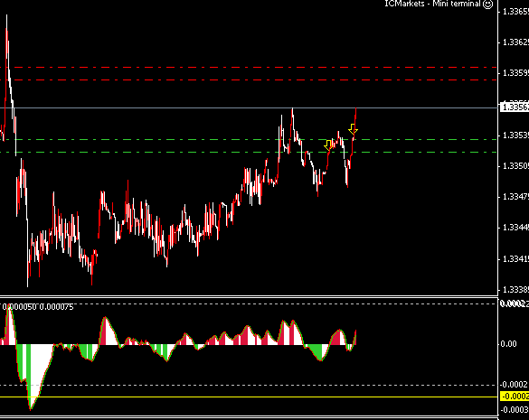Select the yellow arrow marker at the latest candle

(353, 129)
